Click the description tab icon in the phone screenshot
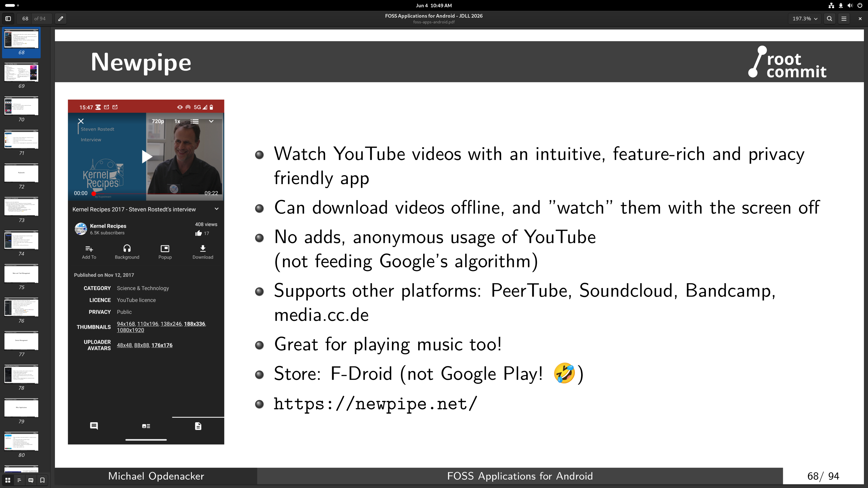The image size is (868, 488). pos(198,426)
